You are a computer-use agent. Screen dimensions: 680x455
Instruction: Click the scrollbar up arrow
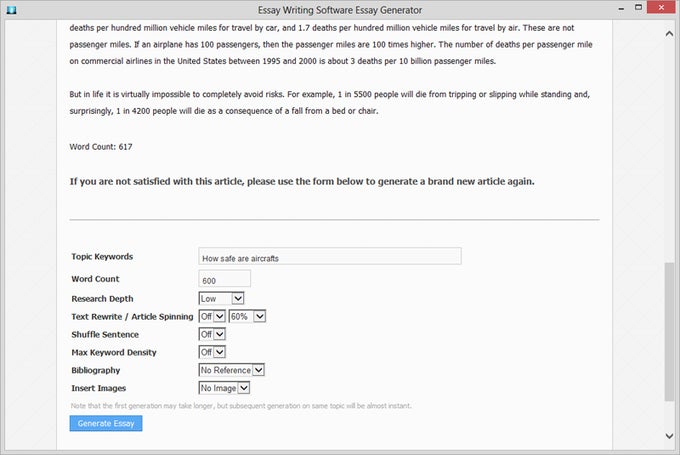click(669, 34)
